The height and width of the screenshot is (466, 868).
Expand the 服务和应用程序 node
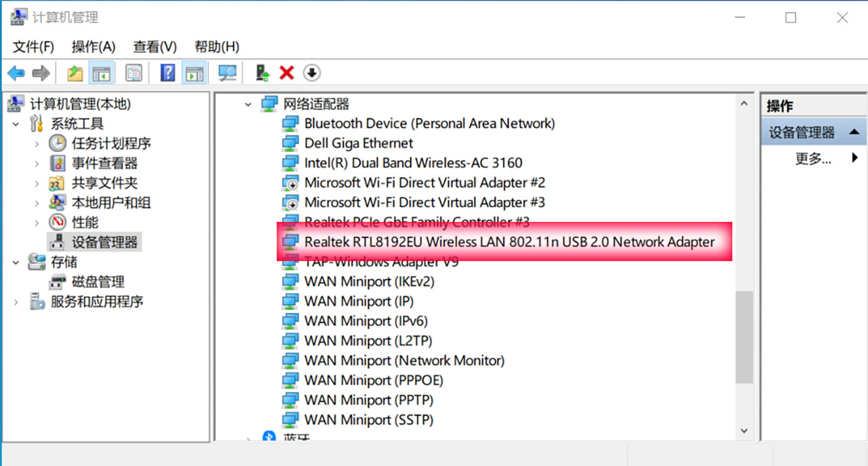(x=16, y=302)
